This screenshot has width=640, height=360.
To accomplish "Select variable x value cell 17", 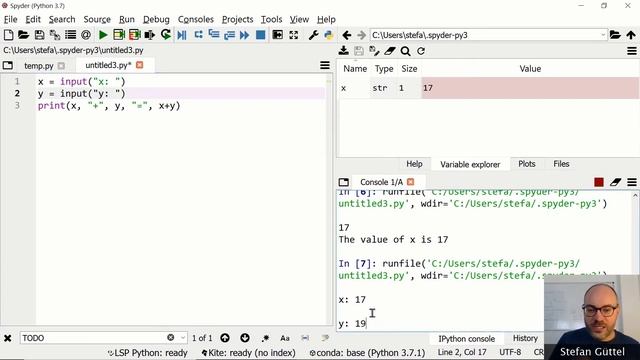I will pos(530,88).
